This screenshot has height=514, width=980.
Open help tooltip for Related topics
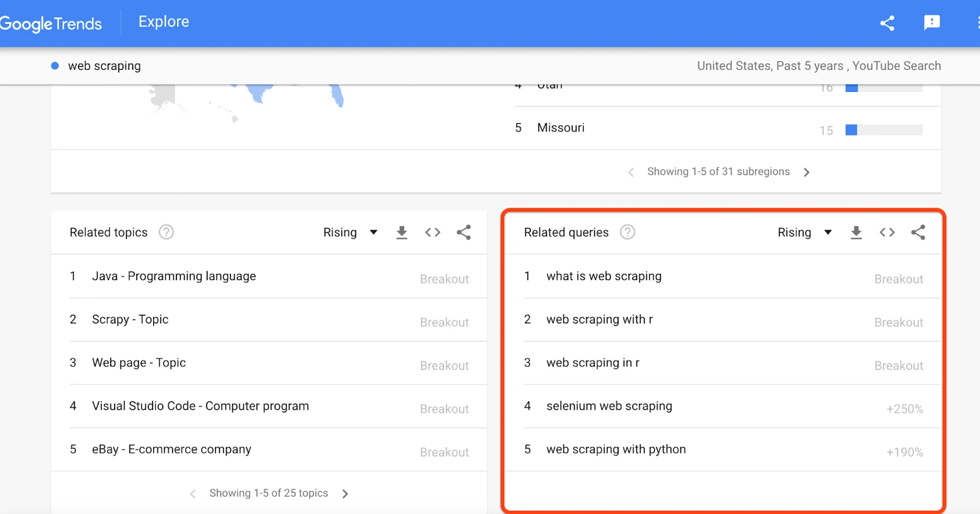[x=166, y=232]
